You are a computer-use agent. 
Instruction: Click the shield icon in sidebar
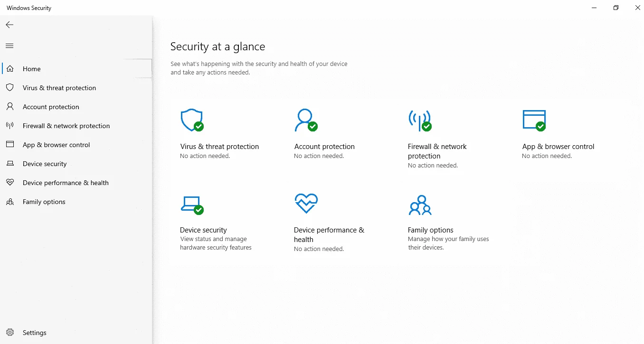pyautogui.click(x=10, y=88)
